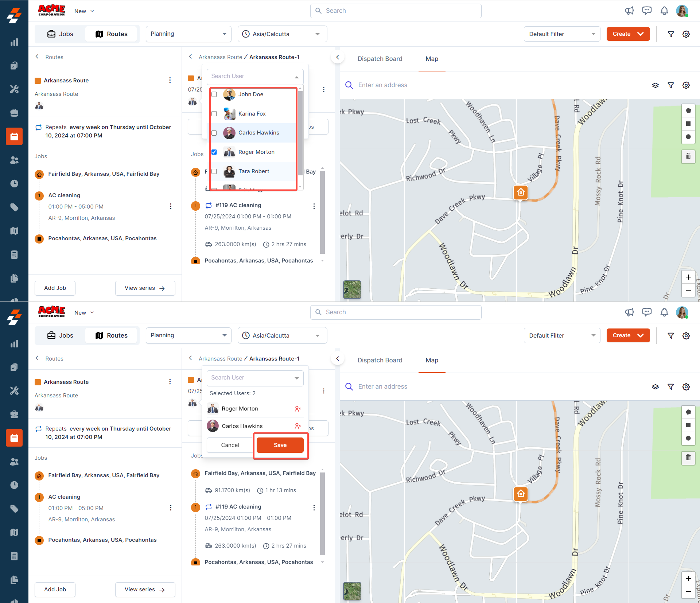
Task: Check the John Doe checkbox
Action: coord(214,94)
